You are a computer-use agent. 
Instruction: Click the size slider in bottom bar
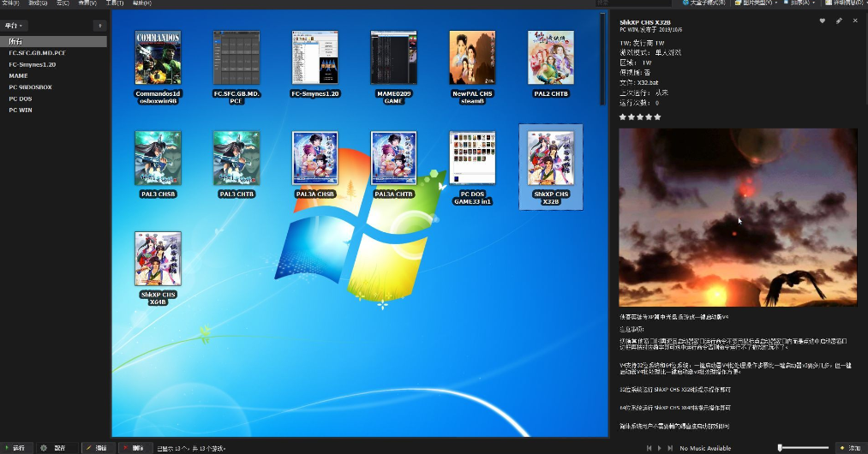coord(803,448)
